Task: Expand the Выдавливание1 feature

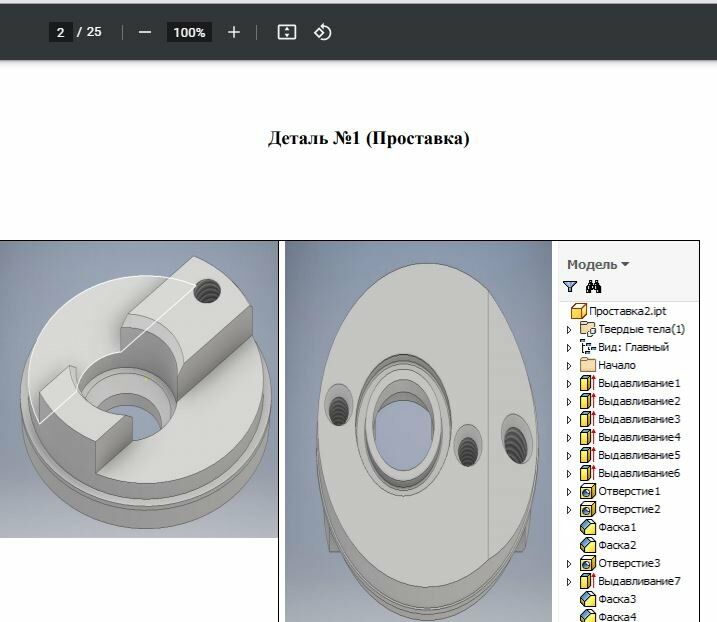Action: (x=569, y=383)
